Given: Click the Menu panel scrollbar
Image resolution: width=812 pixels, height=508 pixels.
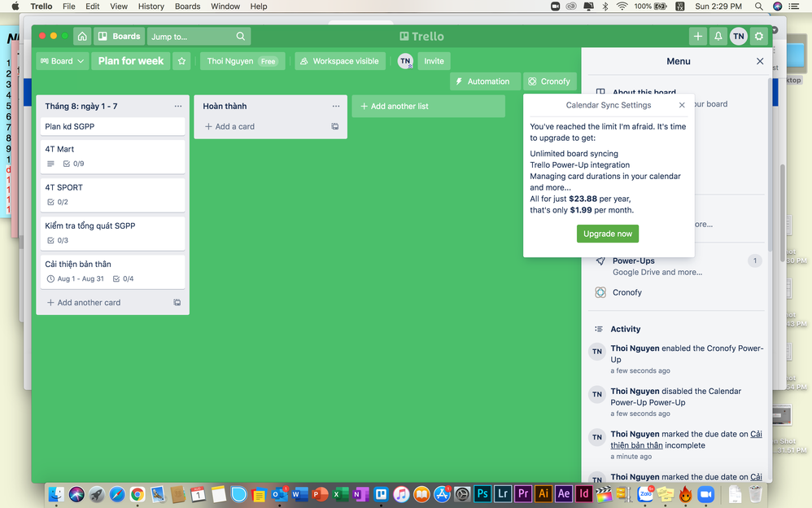Looking at the screenshot, I should click(x=770, y=166).
